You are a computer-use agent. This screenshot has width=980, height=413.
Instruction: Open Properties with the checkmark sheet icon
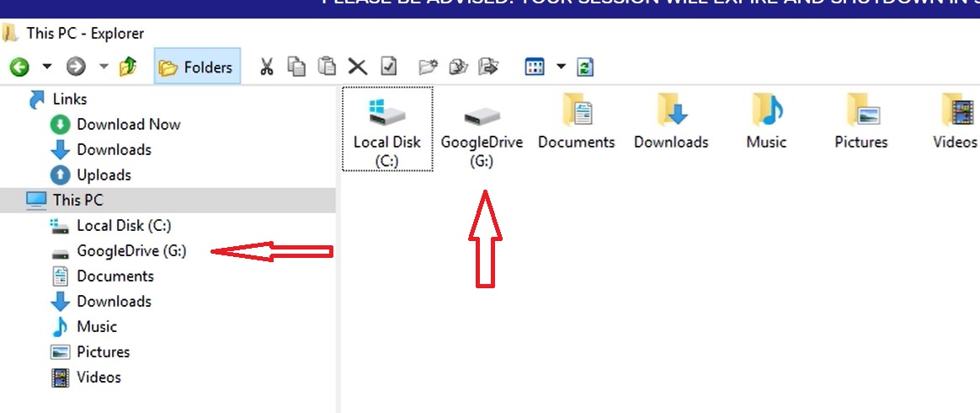(x=388, y=67)
